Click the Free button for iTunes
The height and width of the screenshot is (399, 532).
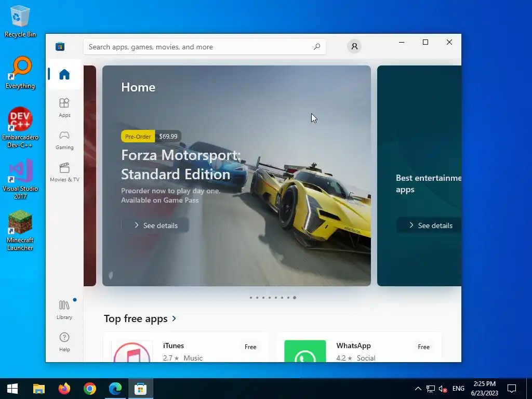click(x=250, y=347)
